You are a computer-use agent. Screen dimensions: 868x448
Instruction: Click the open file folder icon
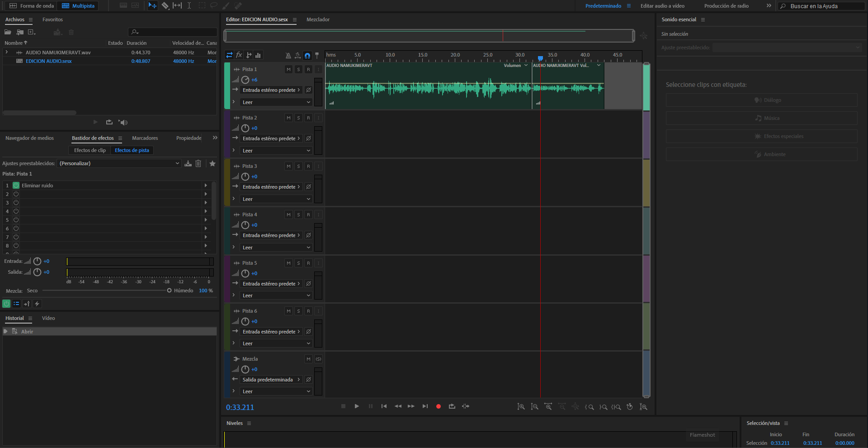coord(8,32)
